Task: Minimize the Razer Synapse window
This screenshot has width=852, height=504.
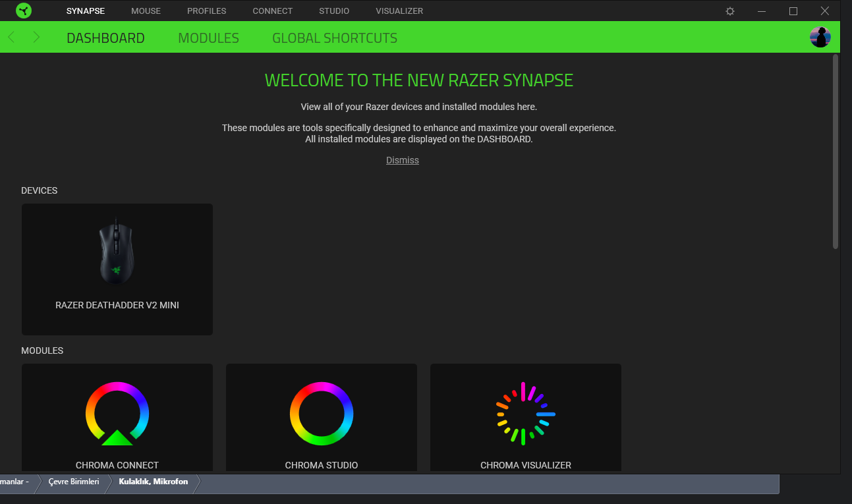Action: click(762, 11)
